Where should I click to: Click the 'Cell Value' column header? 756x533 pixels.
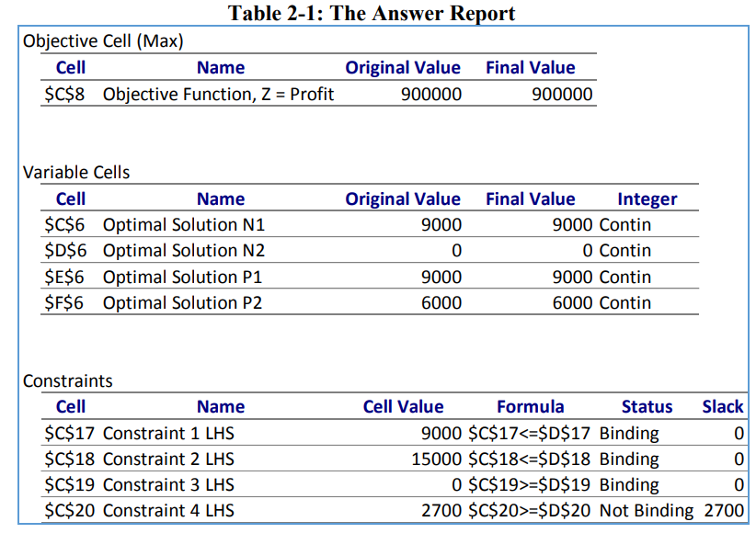(x=403, y=407)
